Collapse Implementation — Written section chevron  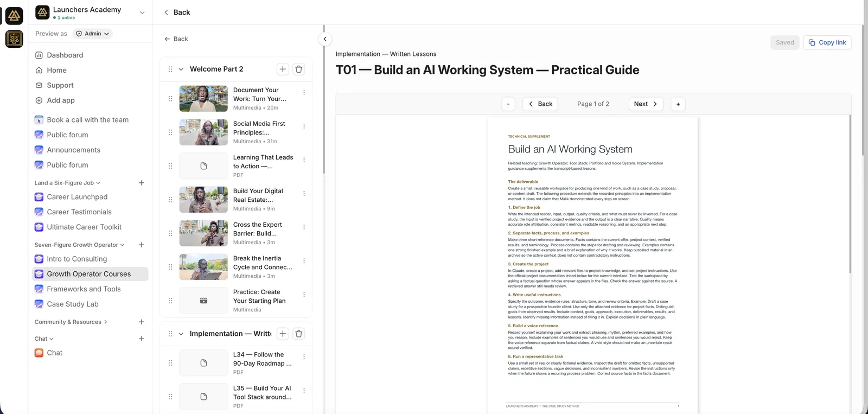click(181, 334)
